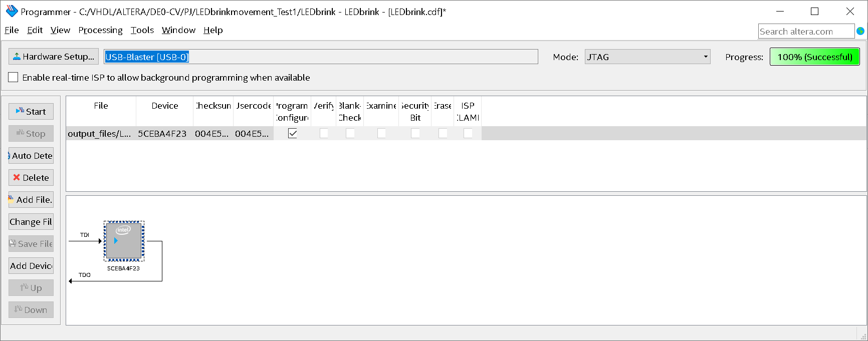Move the device Down in the chain
Screen dimensions: 868x341
tap(31, 310)
